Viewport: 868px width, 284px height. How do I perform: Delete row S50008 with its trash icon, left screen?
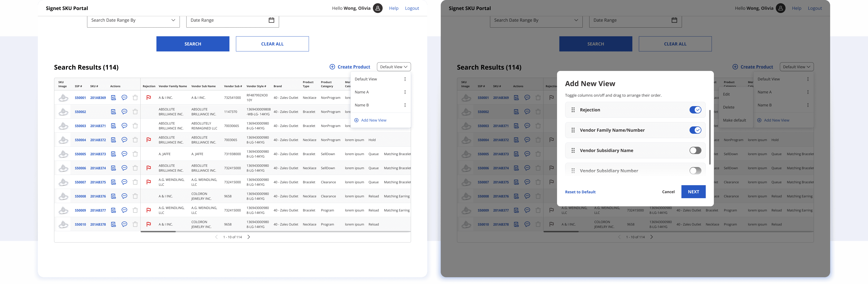pyautogui.click(x=135, y=196)
